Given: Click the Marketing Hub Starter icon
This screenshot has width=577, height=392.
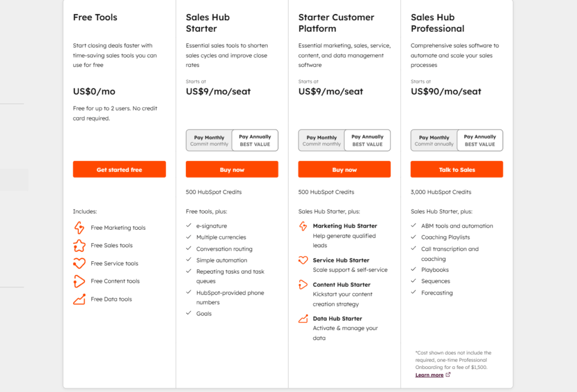Looking at the screenshot, I should coord(303,226).
